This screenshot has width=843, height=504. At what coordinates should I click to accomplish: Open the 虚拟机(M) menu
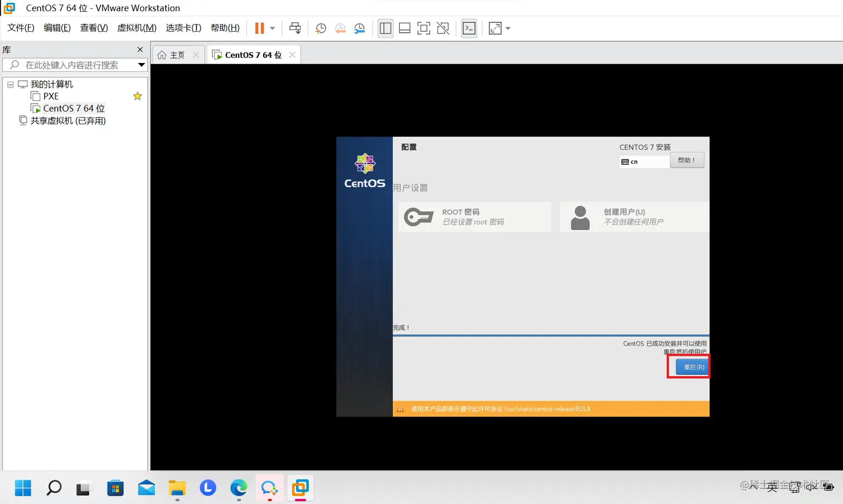point(137,28)
